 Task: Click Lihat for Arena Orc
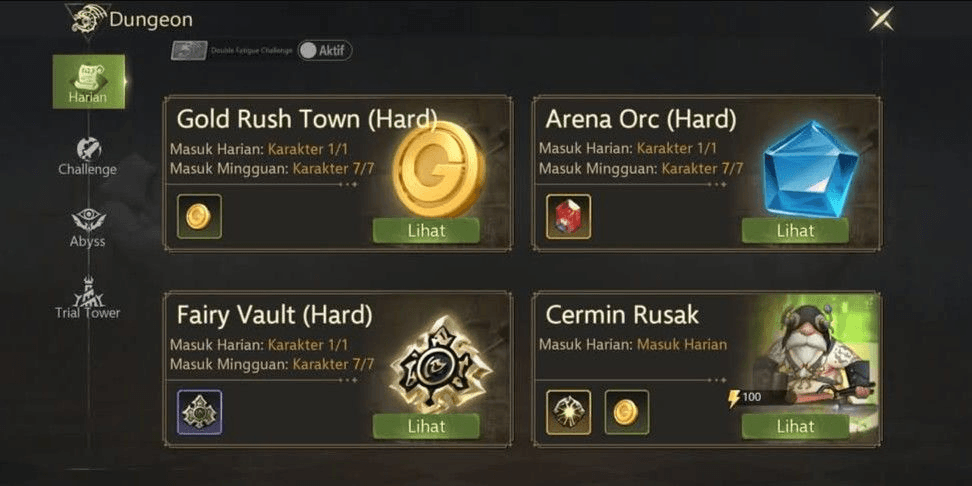pyautogui.click(x=795, y=231)
